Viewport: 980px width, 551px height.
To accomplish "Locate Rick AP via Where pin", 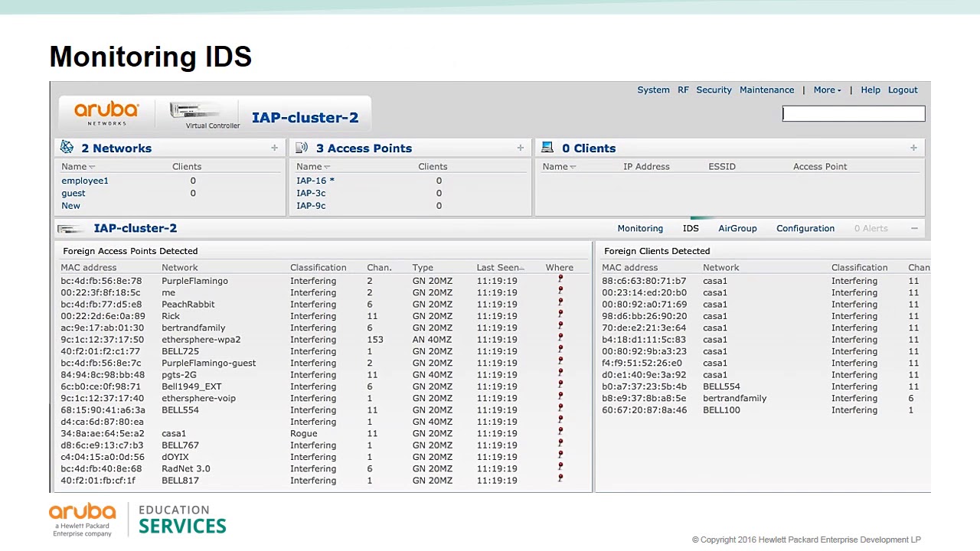I will click(x=560, y=315).
